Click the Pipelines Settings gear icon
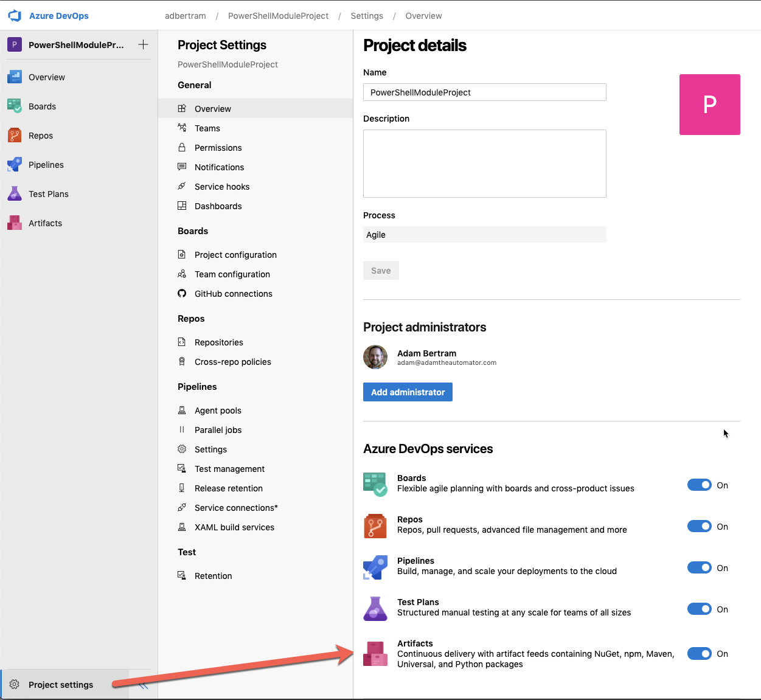The image size is (761, 700). pyautogui.click(x=182, y=449)
